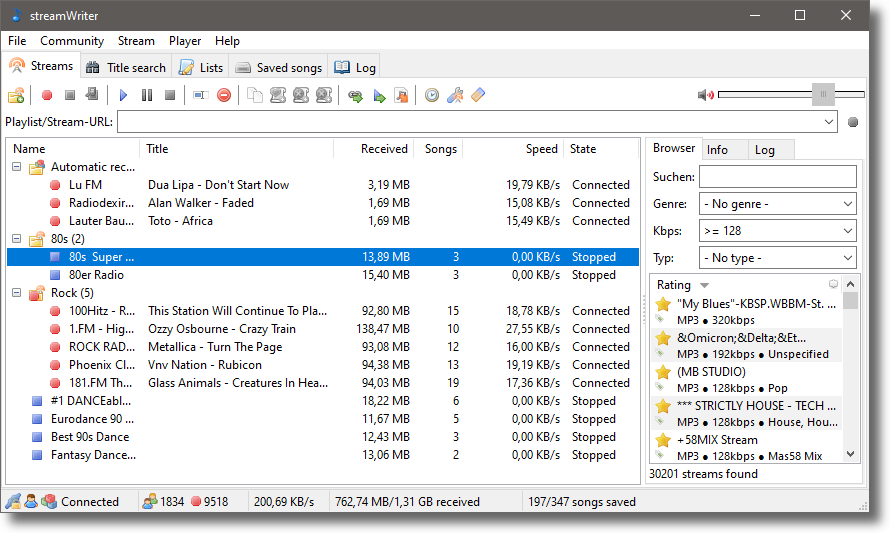Viewport: 890px width, 533px height.
Task: Mute audio via the speaker icon
Action: click(x=706, y=95)
